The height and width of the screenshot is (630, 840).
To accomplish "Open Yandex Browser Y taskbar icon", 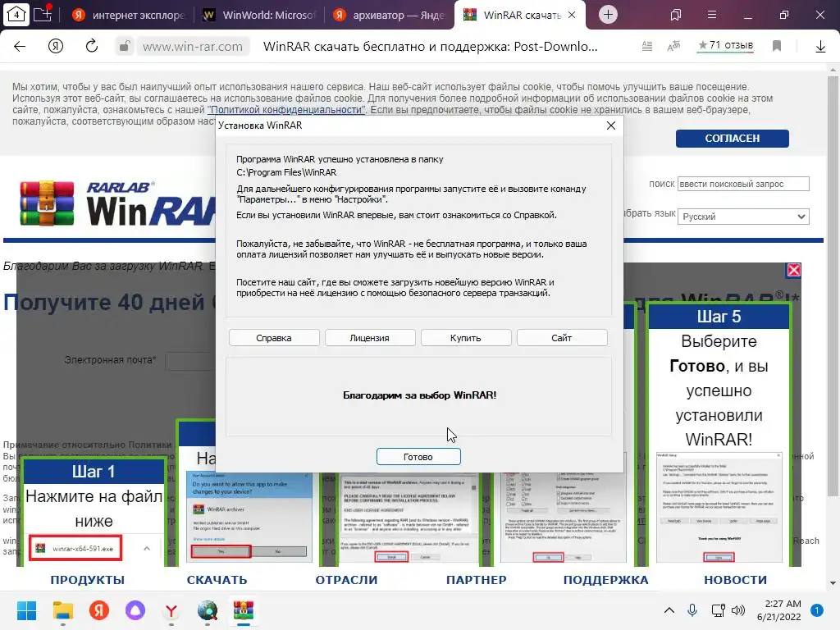I will [x=171, y=610].
